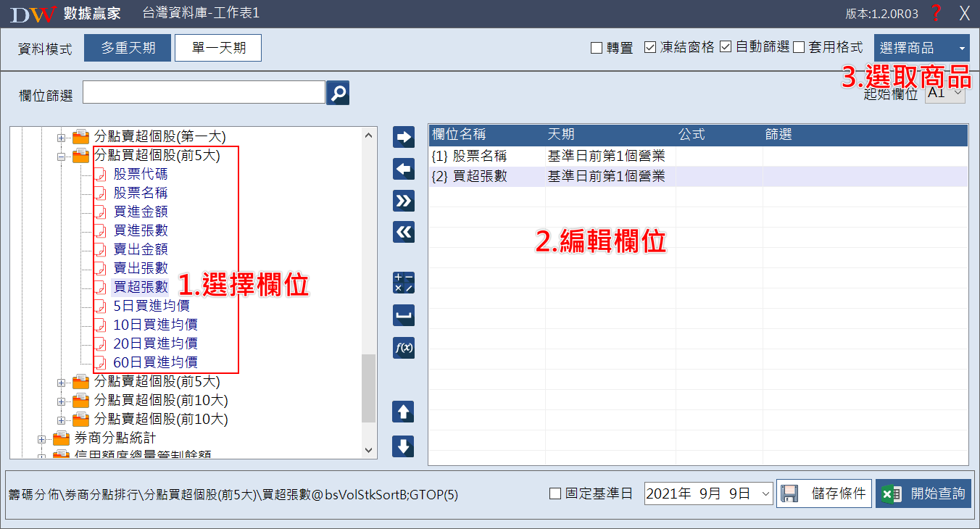
Task: Click the DW 數據贏家 logo
Action: [65, 14]
